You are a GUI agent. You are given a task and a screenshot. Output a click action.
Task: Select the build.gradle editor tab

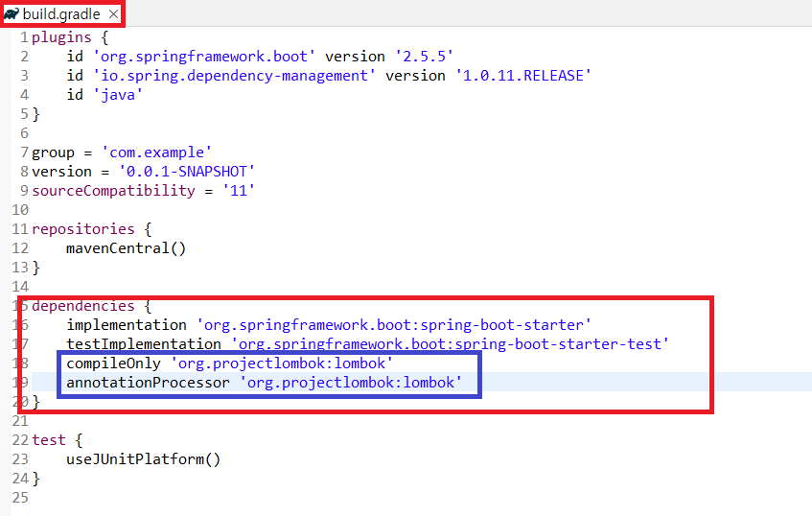point(61,14)
